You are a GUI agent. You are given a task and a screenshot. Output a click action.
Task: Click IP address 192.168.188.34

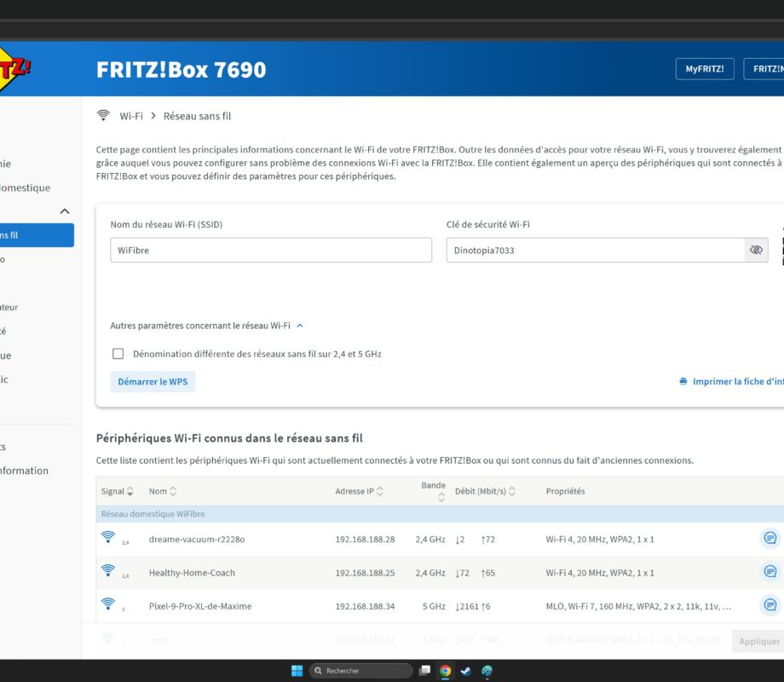click(365, 606)
